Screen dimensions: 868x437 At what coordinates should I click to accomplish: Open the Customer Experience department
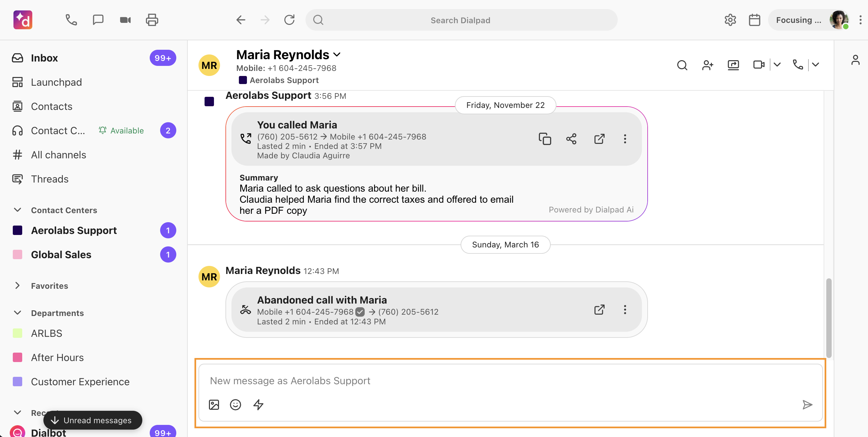pyautogui.click(x=94, y=382)
